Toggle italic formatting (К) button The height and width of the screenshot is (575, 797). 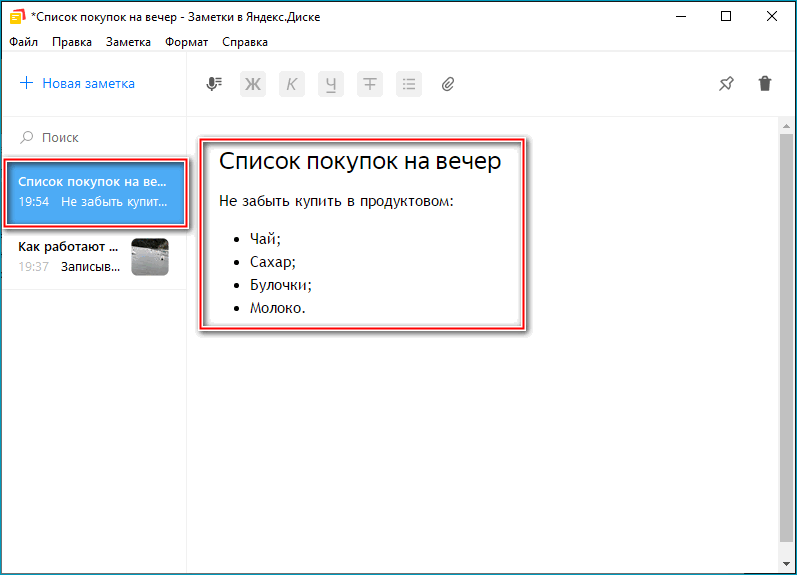[292, 84]
